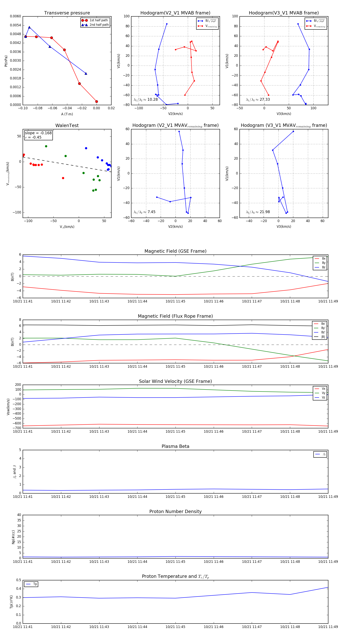Click the beta_p legend in Plasma Beta plot
351x644 pixels.
click(320, 454)
